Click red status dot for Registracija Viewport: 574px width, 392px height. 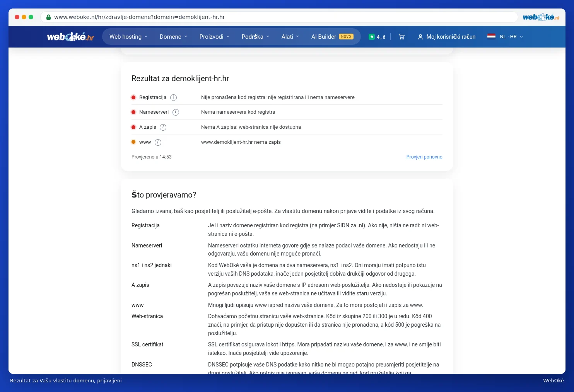(133, 97)
